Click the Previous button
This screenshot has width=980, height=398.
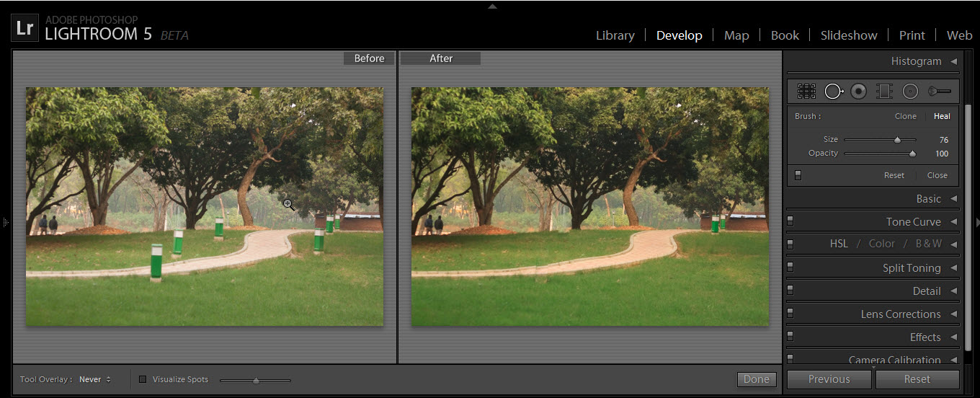[x=829, y=379]
